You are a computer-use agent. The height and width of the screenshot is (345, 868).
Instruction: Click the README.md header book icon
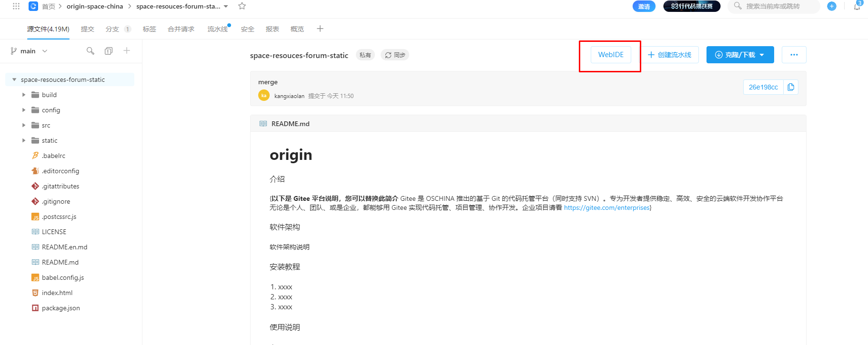tap(263, 124)
